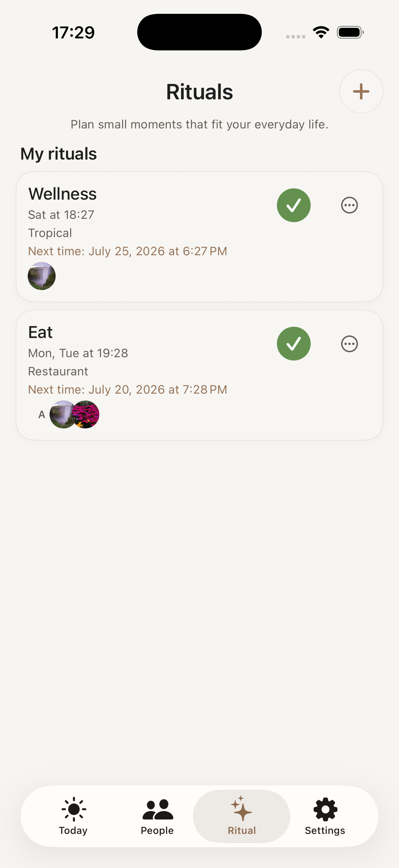
Task: Open the Settings gear tab
Action: (325, 816)
